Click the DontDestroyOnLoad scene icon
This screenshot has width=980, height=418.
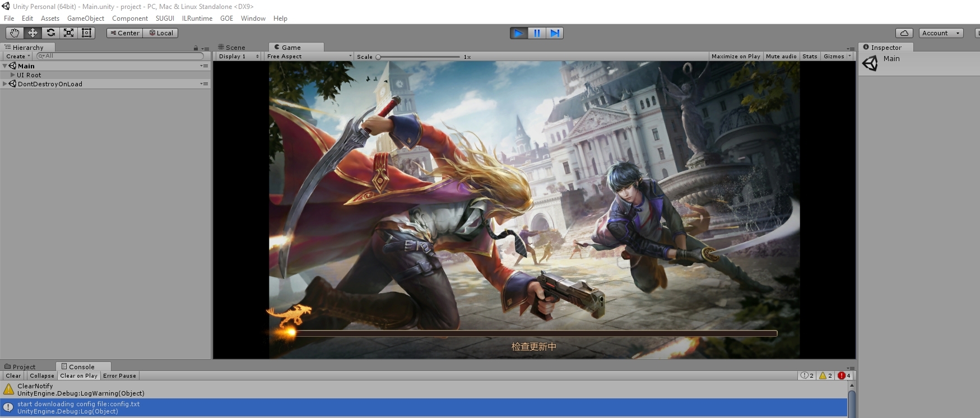click(x=12, y=83)
